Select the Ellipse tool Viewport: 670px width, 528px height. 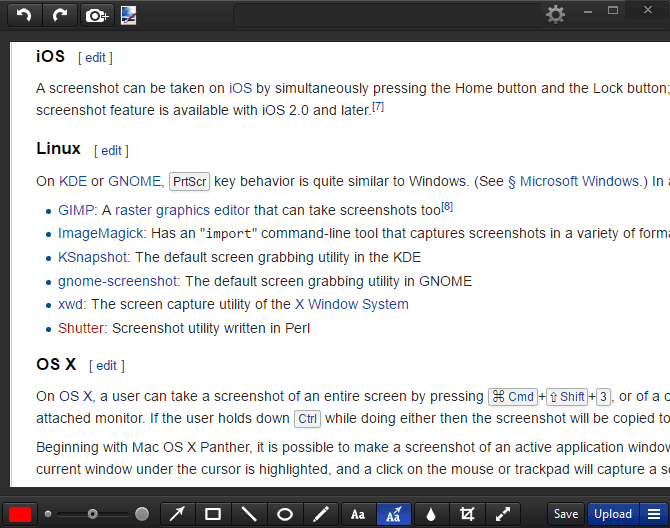tap(285, 514)
